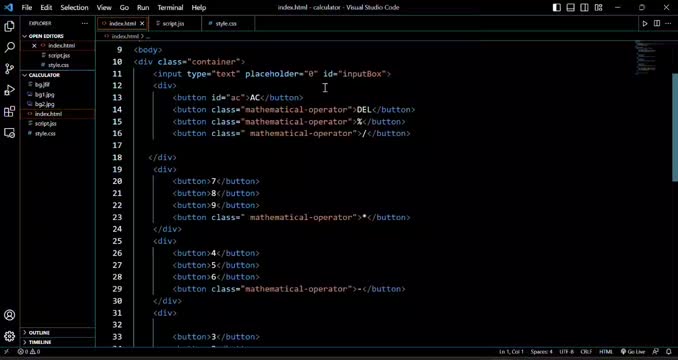Click line number 18 in gutter
The width and height of the screenshot is (678, 360).
[117, 157]
